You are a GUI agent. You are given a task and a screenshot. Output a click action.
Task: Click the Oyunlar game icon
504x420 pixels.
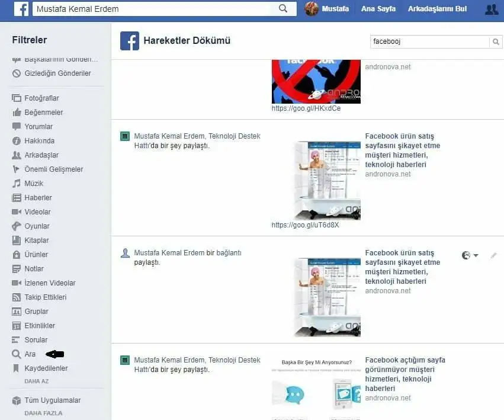[17, 226]
